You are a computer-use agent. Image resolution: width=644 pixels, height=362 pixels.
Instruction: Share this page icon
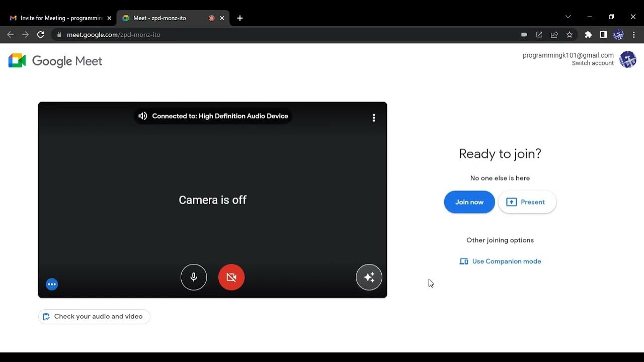click(x=554, y=35)
